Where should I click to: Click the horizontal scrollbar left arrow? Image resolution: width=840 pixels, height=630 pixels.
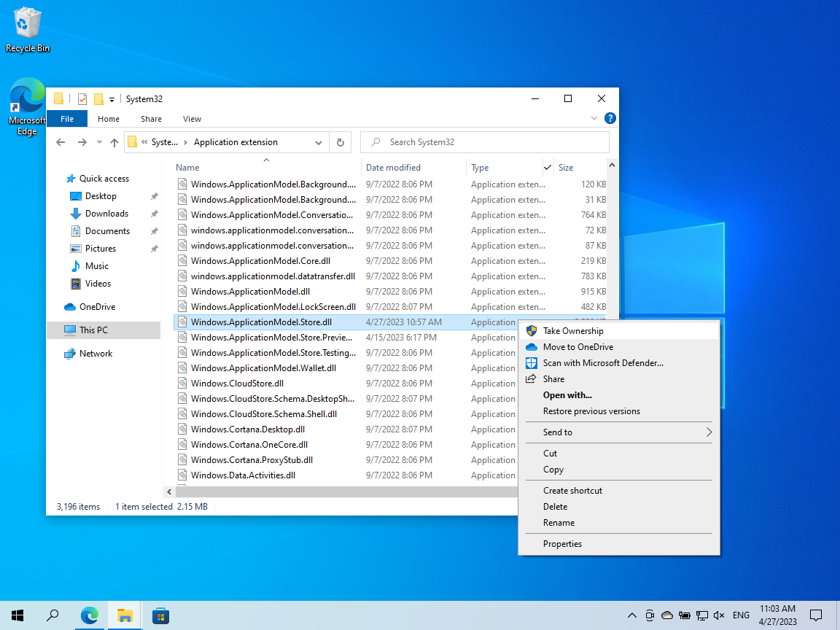169,491
